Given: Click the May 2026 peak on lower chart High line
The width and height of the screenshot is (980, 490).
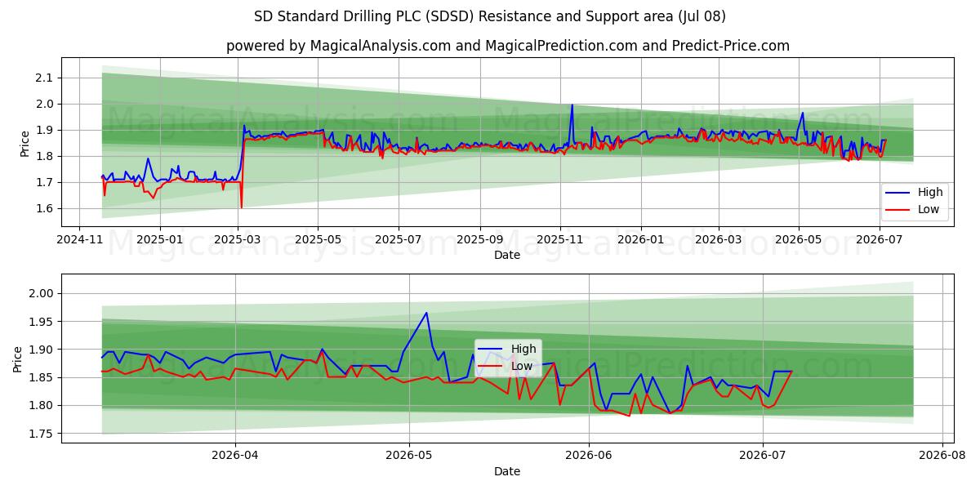Looking at the screenshot, I should click(x=426, y=313).
